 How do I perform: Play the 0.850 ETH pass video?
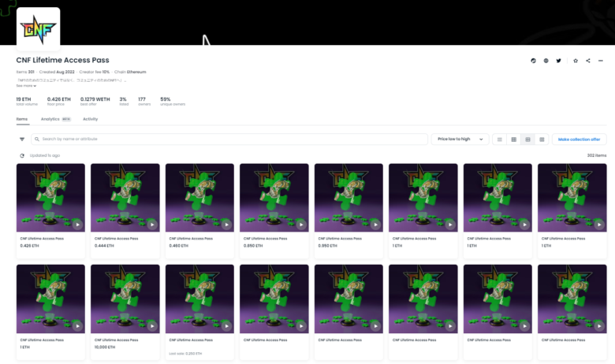coord(301,225)
